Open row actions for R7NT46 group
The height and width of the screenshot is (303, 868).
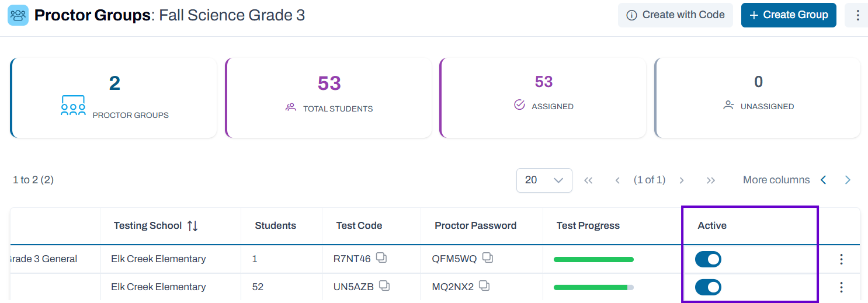[841, 259]
